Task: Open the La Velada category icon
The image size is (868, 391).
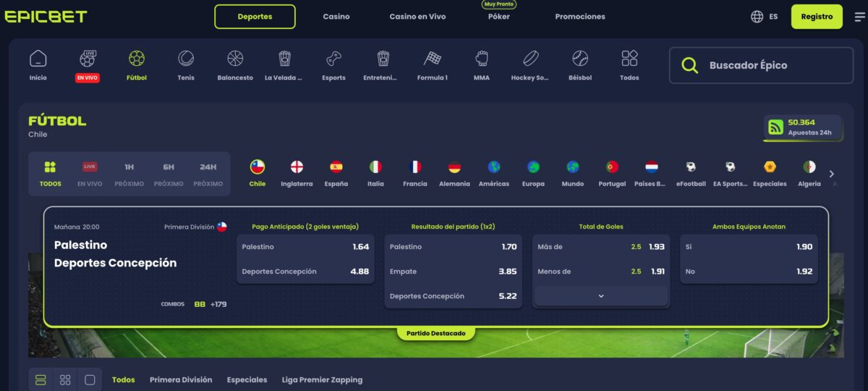Action: click(284, 65)
